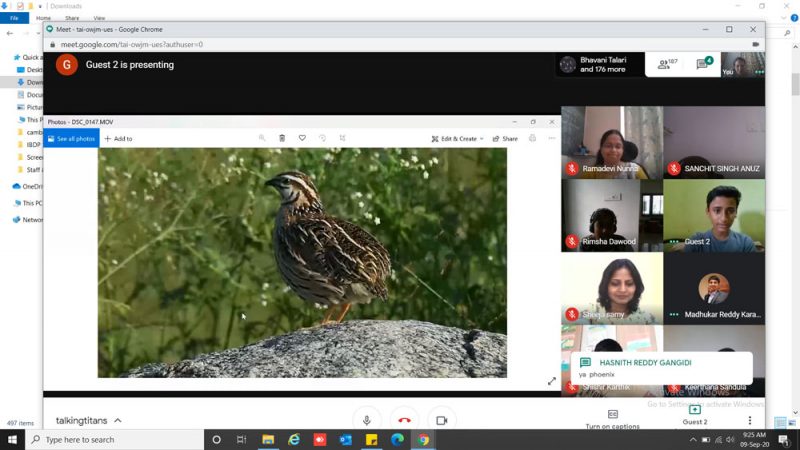
Task: Select This PC in Explorer sidebar
Action: [29, 203]
